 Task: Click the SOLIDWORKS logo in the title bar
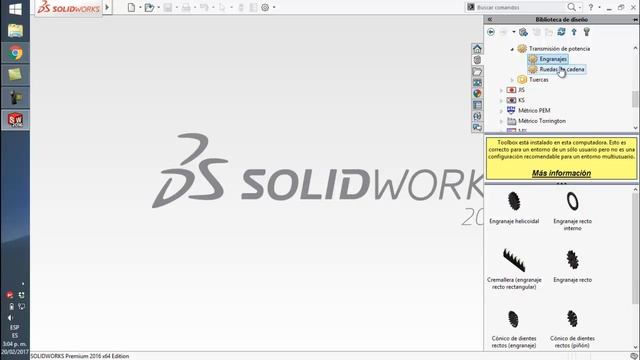coord(69,7)
